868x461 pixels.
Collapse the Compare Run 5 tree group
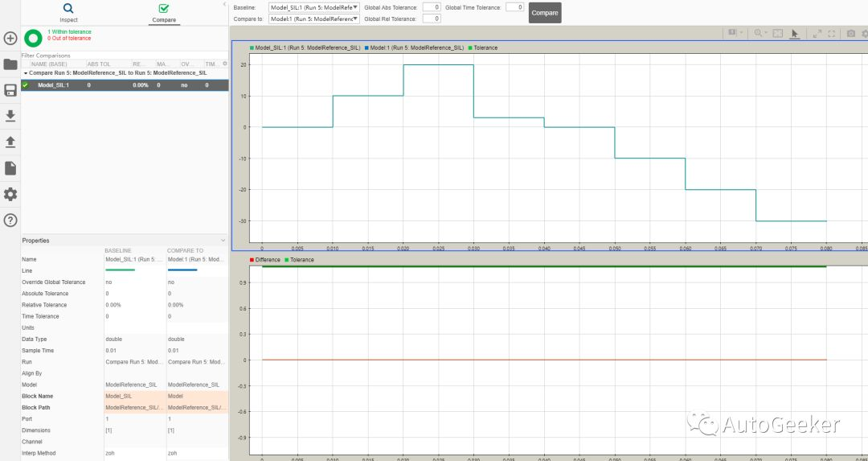(x=26, y=73)
